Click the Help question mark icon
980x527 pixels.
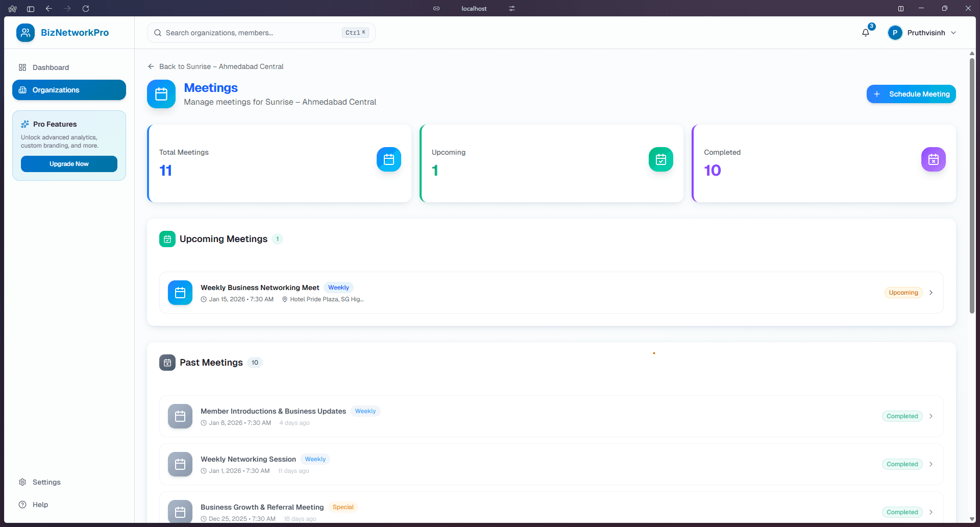click(22, 504)
